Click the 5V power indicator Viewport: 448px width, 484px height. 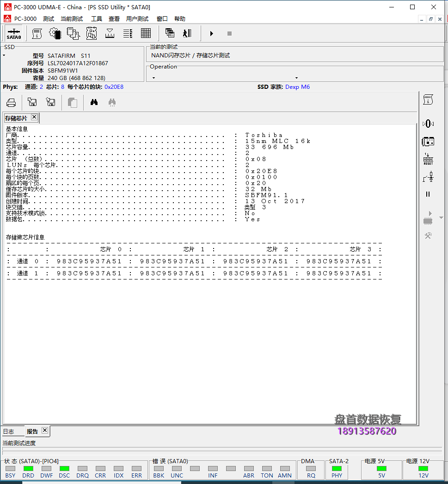382,469
